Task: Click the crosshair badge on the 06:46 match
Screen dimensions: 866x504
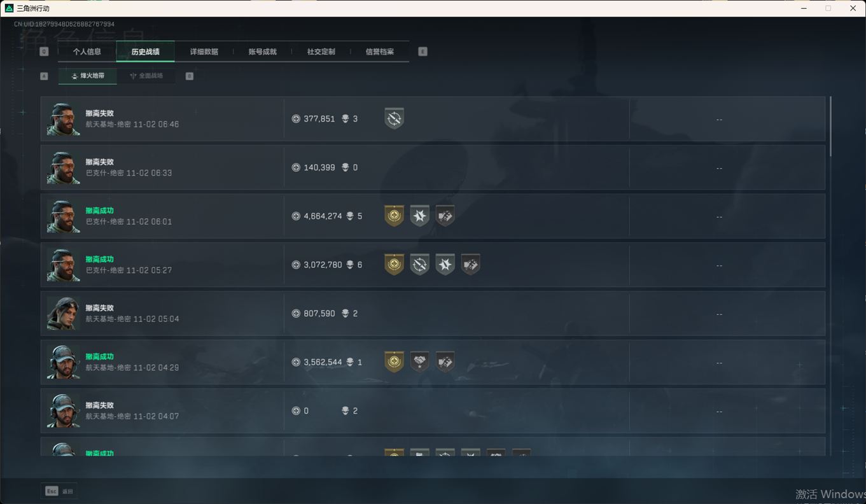Action: click(394, 118)
